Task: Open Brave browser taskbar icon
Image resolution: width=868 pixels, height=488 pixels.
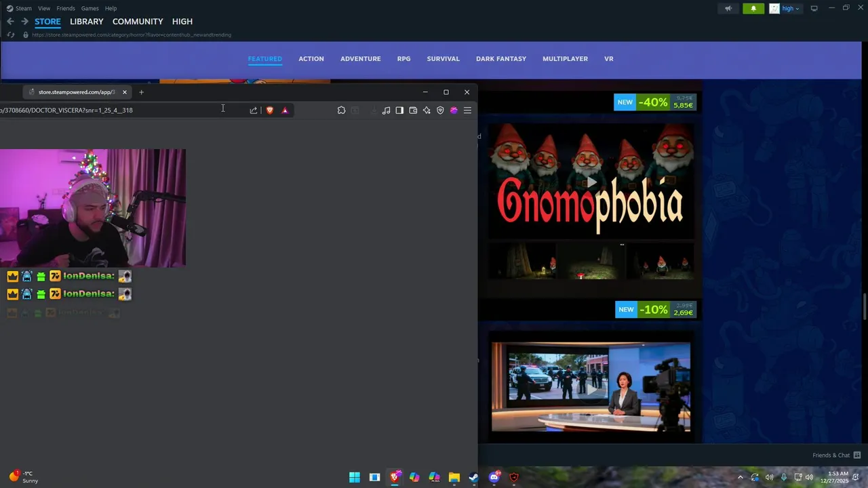Action: [395, 477]
